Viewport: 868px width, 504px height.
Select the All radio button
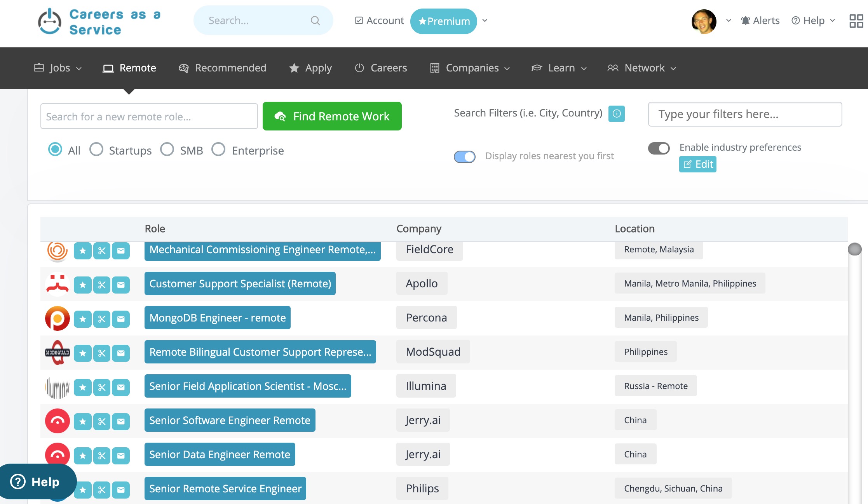pos(55,149)
